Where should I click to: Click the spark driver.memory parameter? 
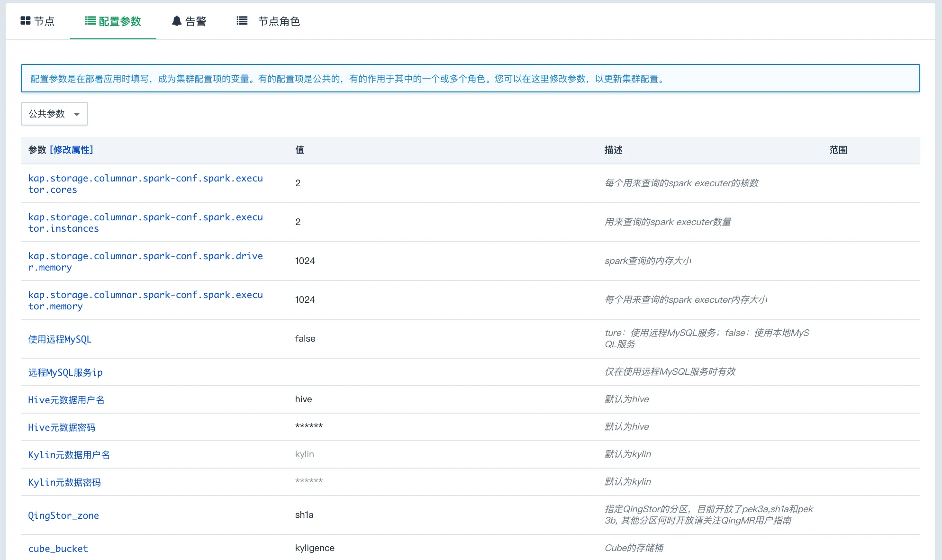[145, 262]
